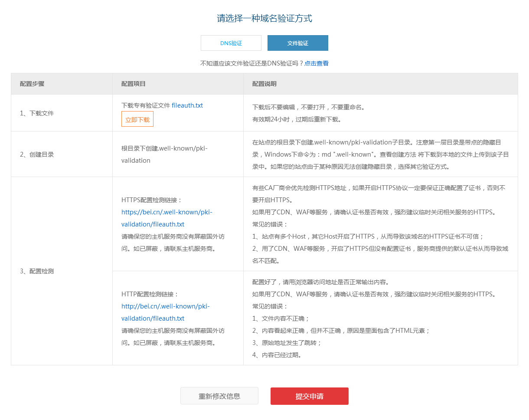Image resolution: width=529 pixels, height=420 pixels.
Task: Click the fileauth.txt file link
Action: [x=187, y=105]
